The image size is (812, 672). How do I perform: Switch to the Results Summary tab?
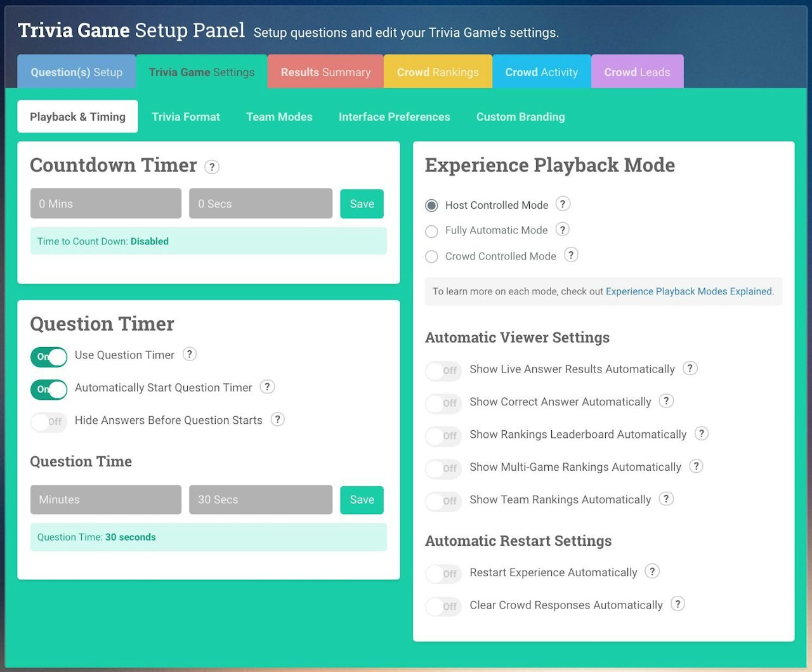click(325, 72)
